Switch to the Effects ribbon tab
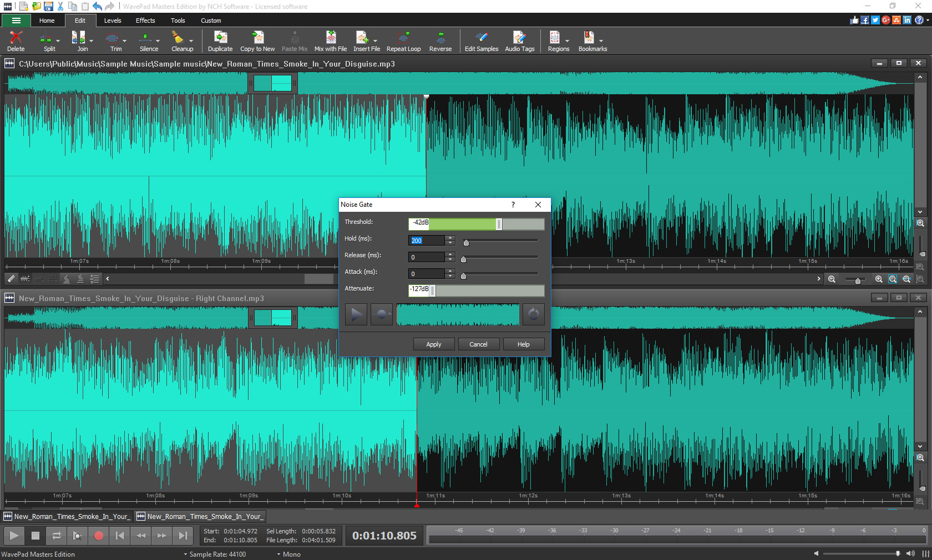This screenshot has width=932, height=560. point(145,21)
